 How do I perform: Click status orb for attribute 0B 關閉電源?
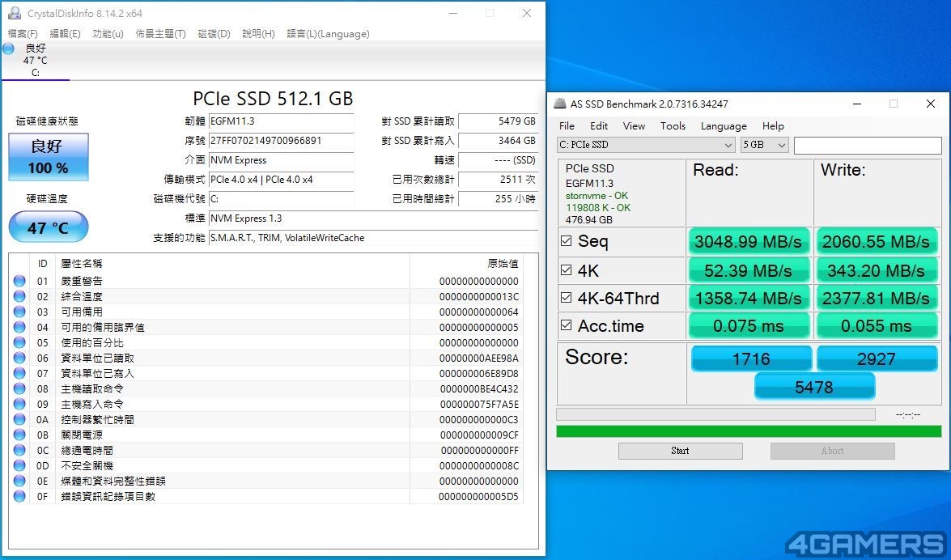point(19,435)
